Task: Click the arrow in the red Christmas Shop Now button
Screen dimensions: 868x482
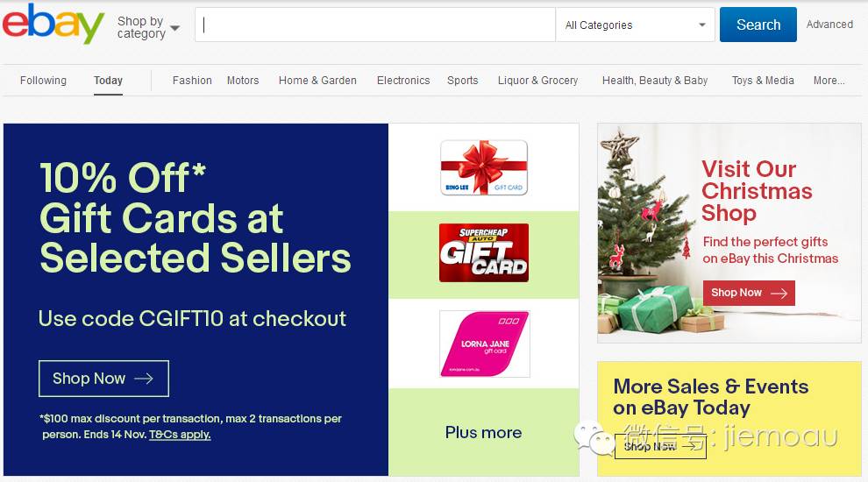Action: [x=779, y=294]
